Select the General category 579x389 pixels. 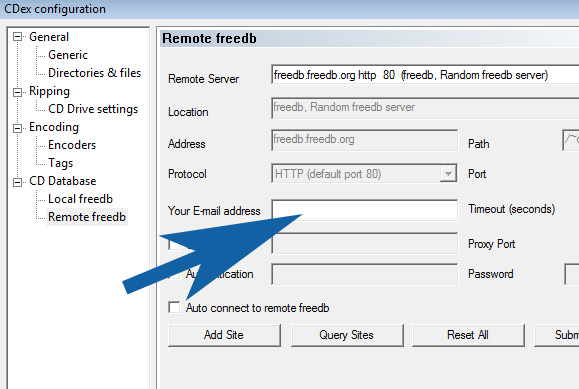[49, 37]
